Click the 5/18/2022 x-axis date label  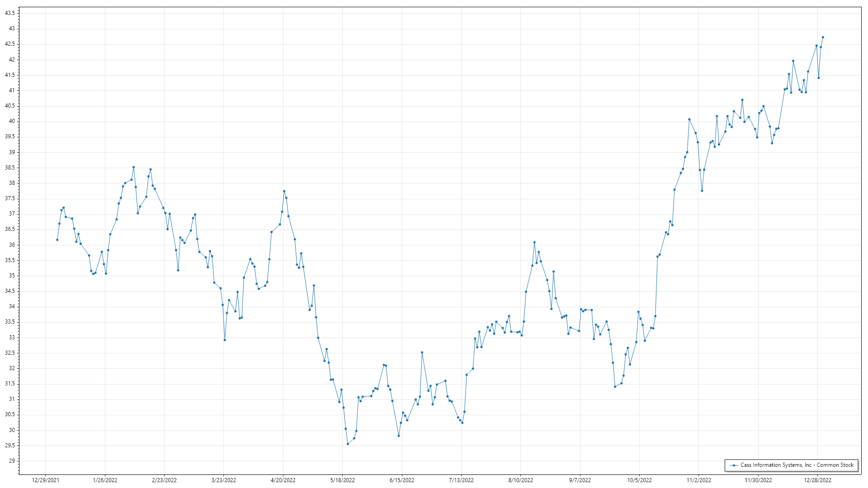tap(342, 480)
